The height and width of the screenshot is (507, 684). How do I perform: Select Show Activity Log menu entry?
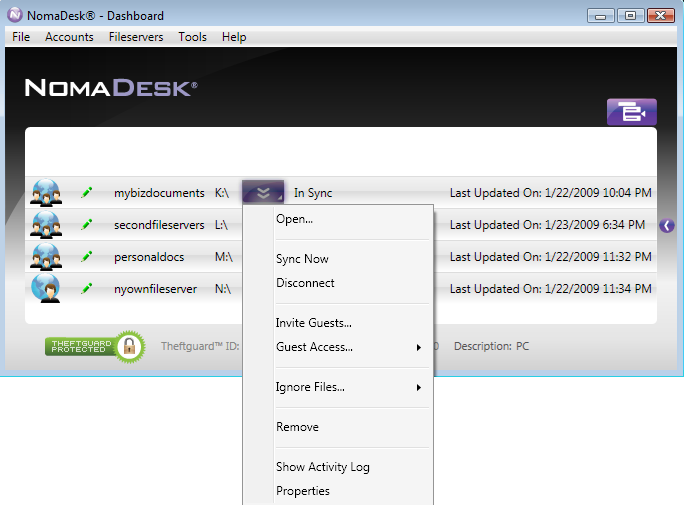[x=323, y=467]
